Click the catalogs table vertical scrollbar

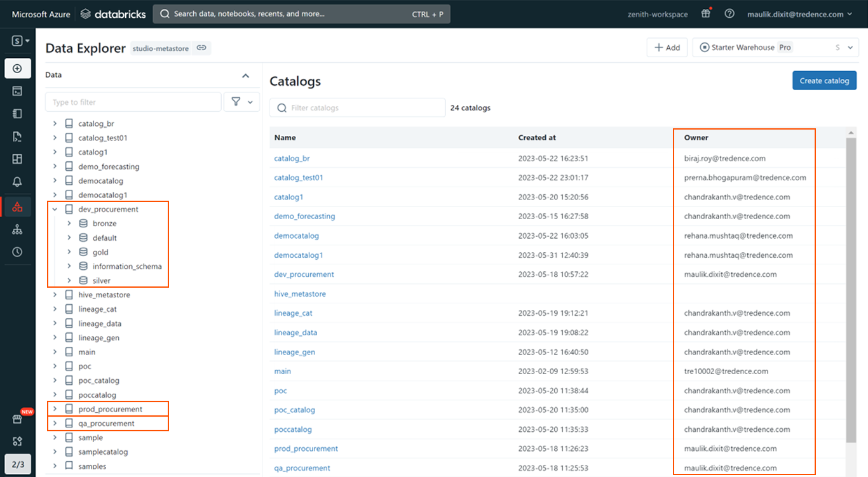tap(851, 289)
